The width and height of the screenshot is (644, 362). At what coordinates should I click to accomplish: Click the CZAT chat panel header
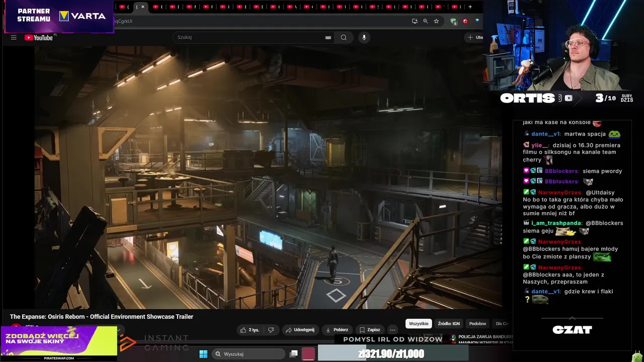coord(573,330)
